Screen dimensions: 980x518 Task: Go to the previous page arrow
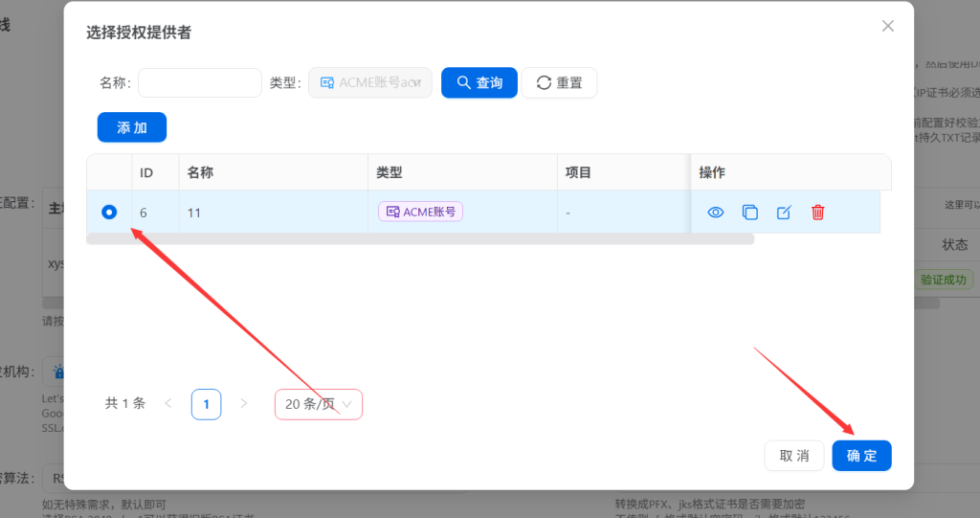168,403
